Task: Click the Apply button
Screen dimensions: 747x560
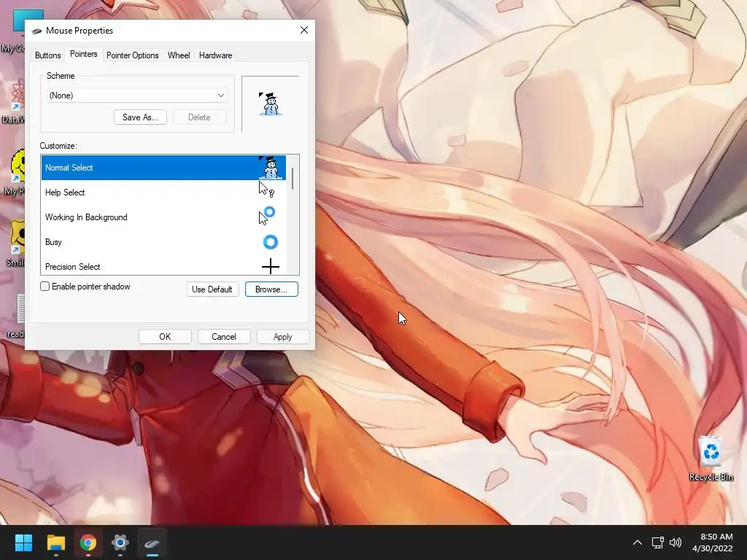Action: pos(283,337)
